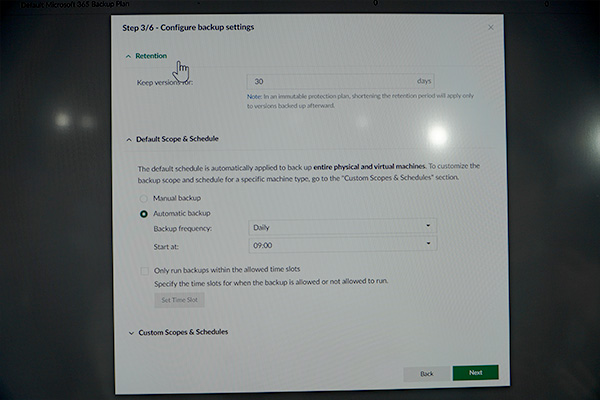The height and width of the screenshot is (400, 600).
Task: Go back with the Back button
Action: pyautogui.click(x=427, y=374)
